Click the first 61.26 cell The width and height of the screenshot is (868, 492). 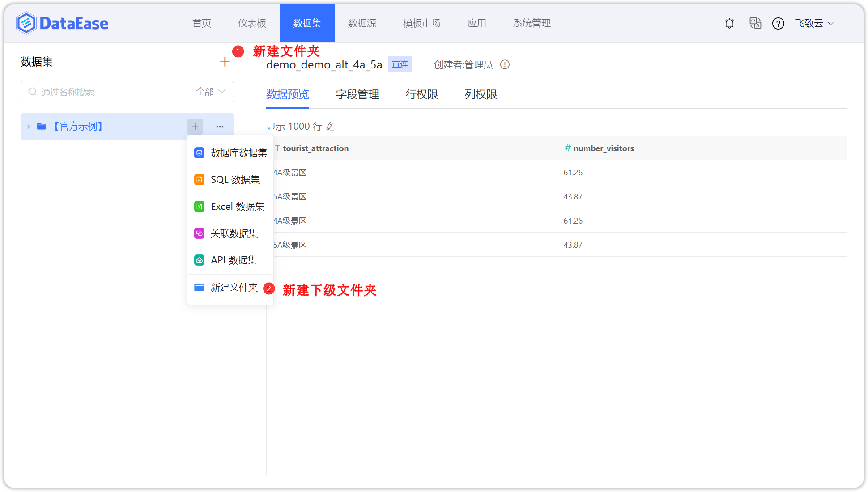(702, 172)
